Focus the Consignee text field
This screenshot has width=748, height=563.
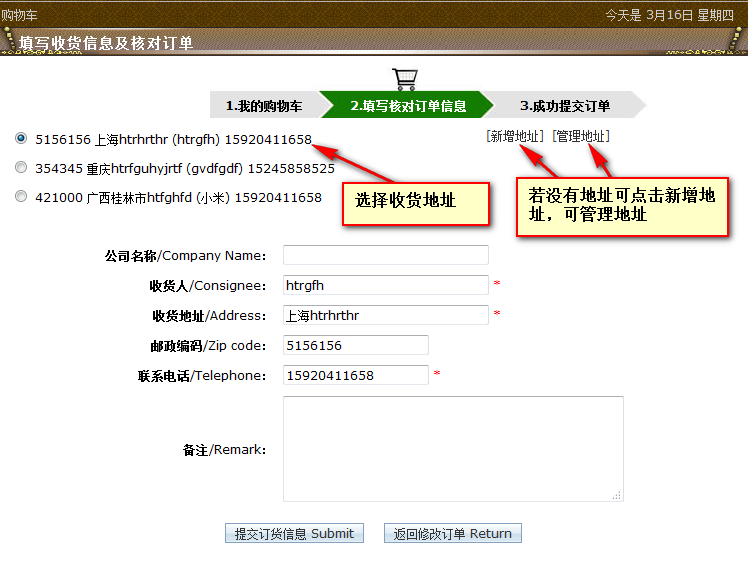[385, 285]
